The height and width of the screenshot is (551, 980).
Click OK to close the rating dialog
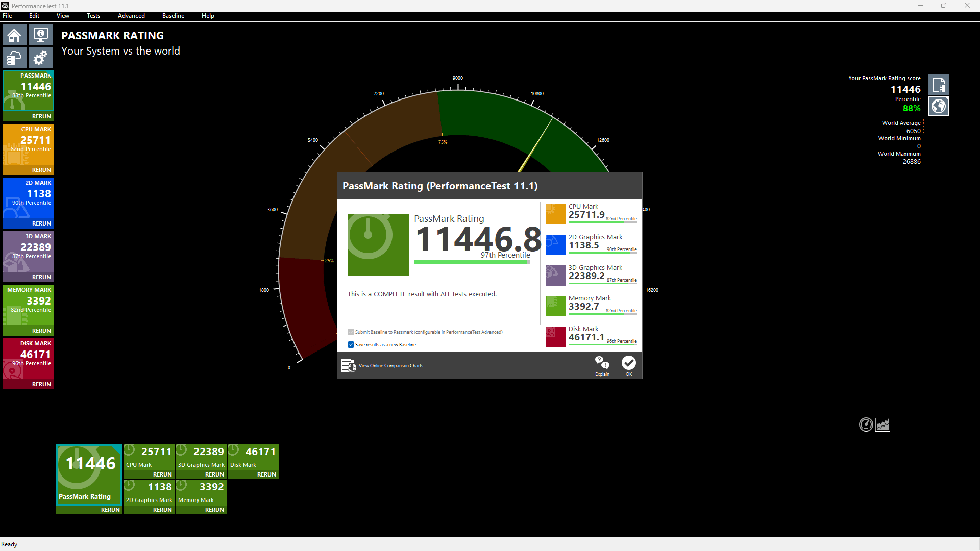pos(629,365)
